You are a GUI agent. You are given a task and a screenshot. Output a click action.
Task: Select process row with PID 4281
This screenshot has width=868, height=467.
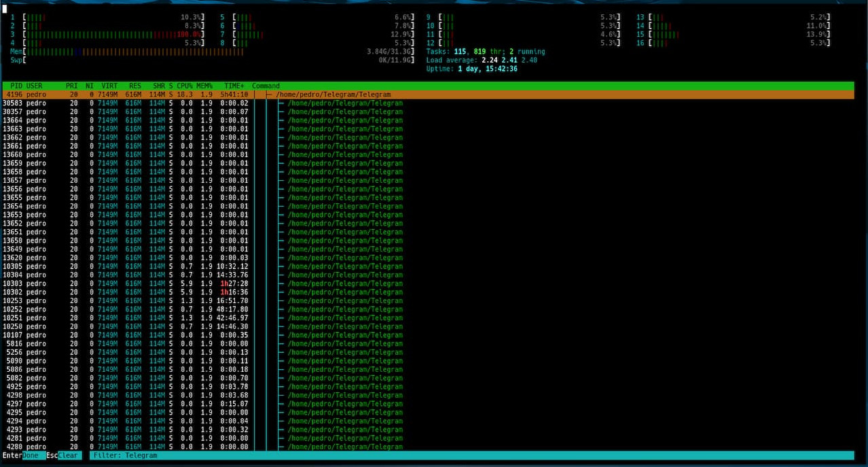[428, 438]
